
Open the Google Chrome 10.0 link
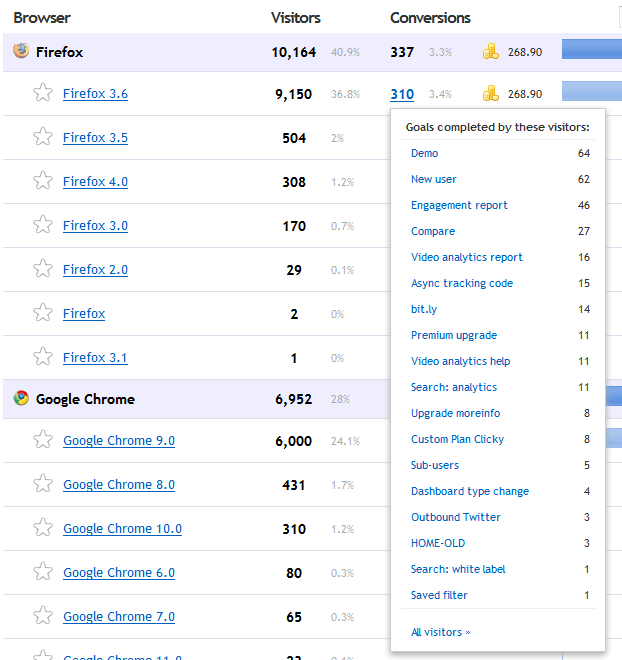pos(122,529)
